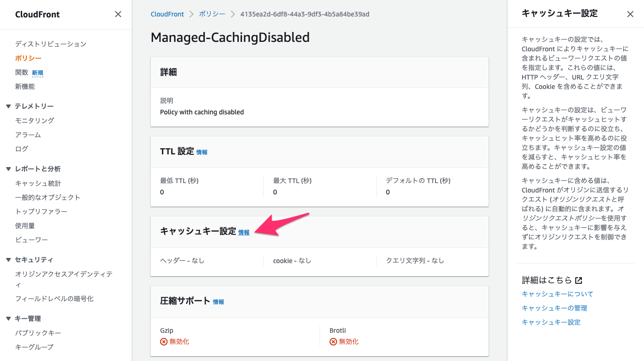Viewport: 644px width, 361px height.
Task: Collapse the キー管理 section
Action: click(x=8, y=318)
